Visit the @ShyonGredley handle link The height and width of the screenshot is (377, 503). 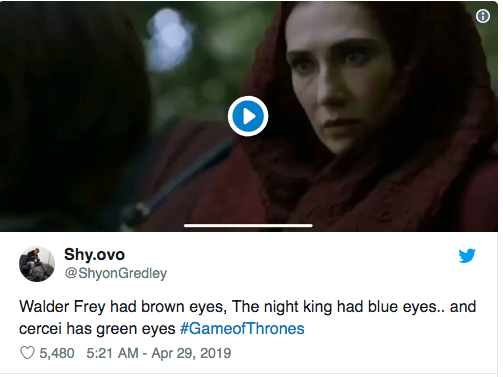point(116,273)
